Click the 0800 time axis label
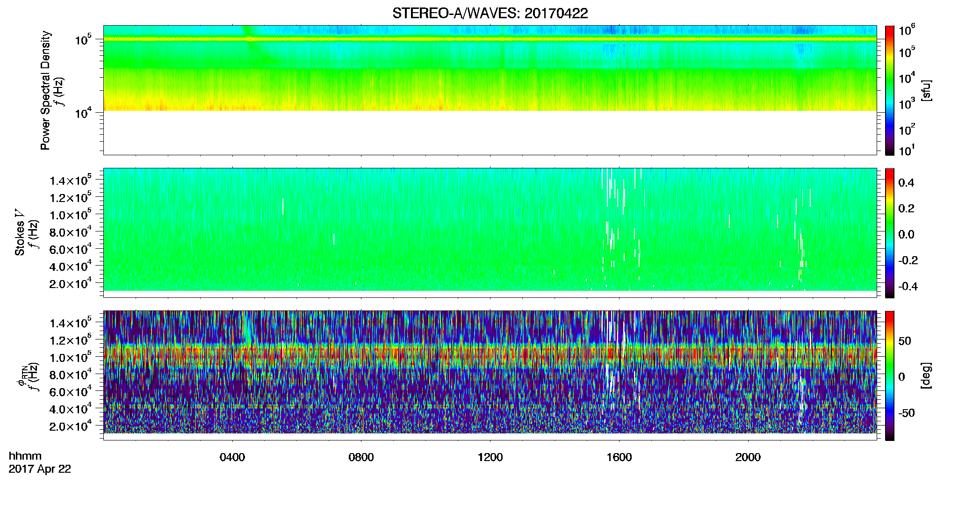 click(x=361, y=457)
